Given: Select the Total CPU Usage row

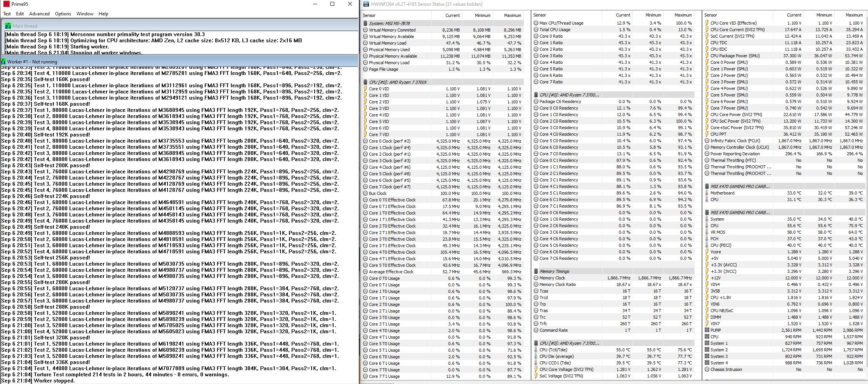Looking at the screenshot, I should pos(613,30).
